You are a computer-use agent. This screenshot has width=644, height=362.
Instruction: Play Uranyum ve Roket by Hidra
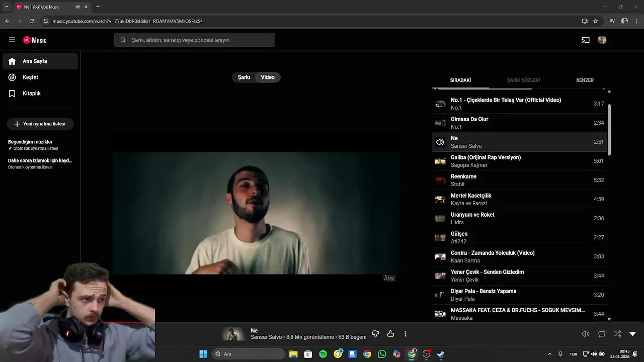[x=519, y=218]
